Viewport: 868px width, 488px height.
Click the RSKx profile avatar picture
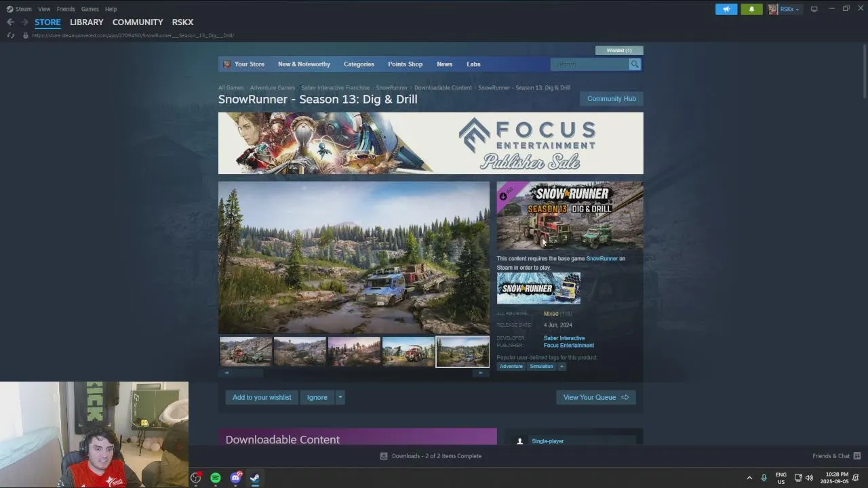click(x=773, y=9)
